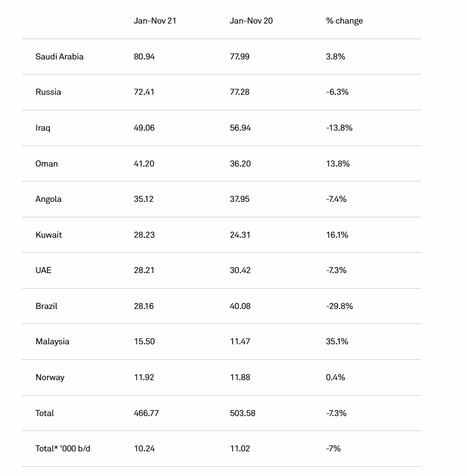Select the Norway row label
The height and width of the screenshot is (476, 467).
(50, 377)
